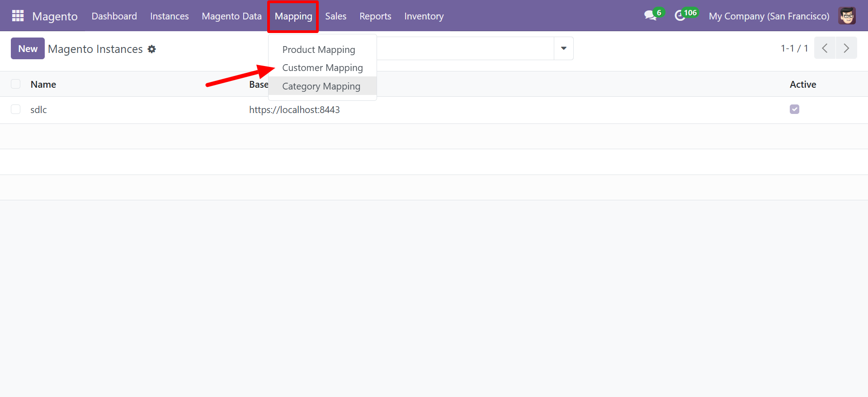Toggle the Active checkbox for sdlc
The width and height of the screenshot is (868, 397).
coord(794,109)
